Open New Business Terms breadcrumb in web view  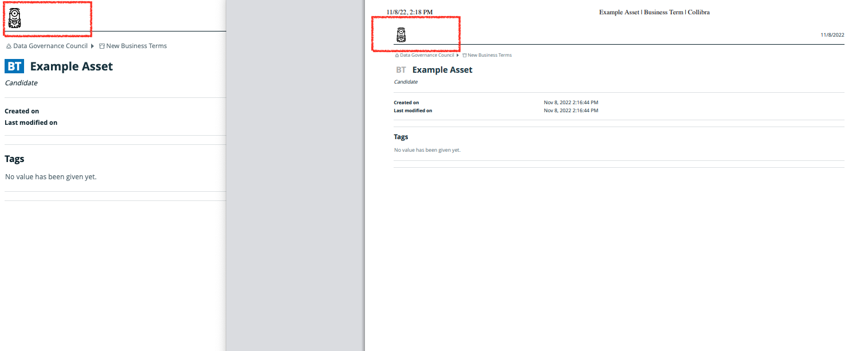136,46
